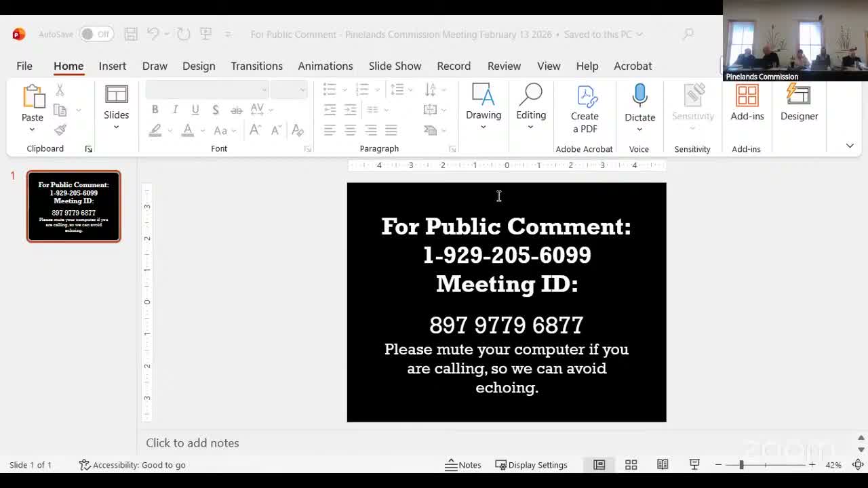Switch to the Design tab
The width and height of the screenshot is (868, 488).
click(x=199, y=66)
